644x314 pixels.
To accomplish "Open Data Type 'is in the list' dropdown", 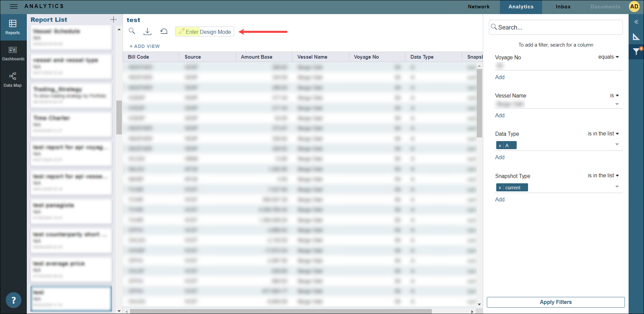I will [603, 134].
